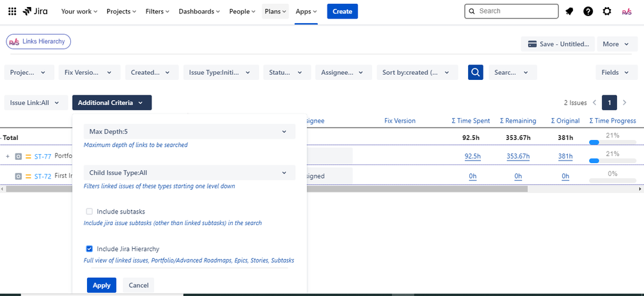The height and width of the screenshot is (296, 644).
Task: Click priority icon next to ST-72
Action: (x=28, y=176)
